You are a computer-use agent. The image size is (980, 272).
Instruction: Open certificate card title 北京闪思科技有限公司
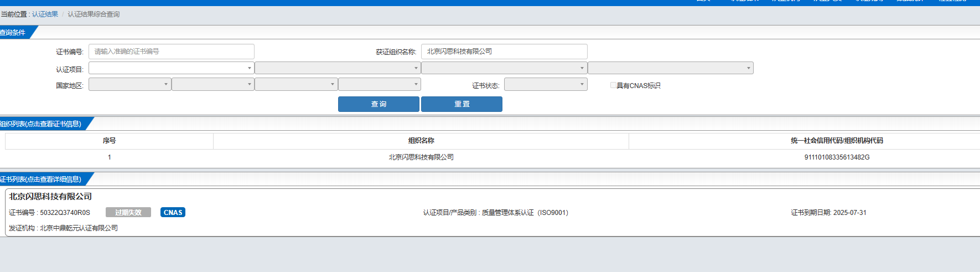pos(50,197)
